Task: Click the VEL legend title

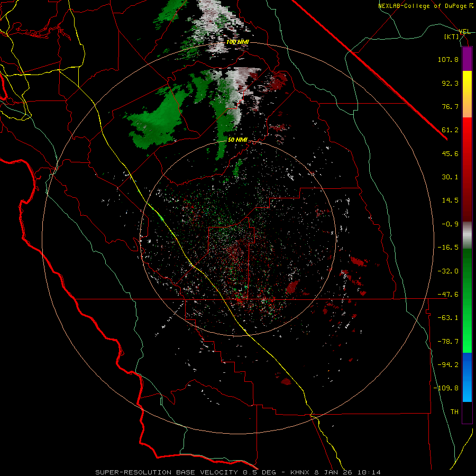Action: pyautogui.click(x=464, y=32)
